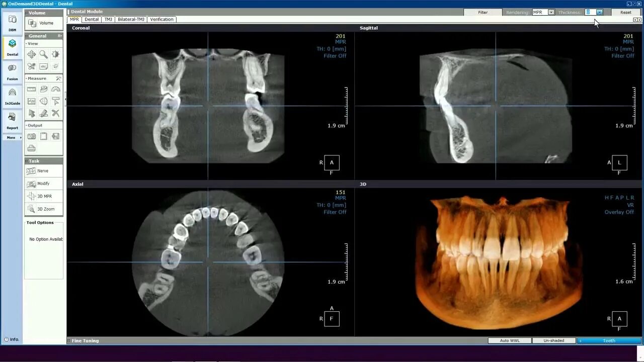Click the camera Capture output icon
This screenshot has width=644, height=362.
(32, 136)
